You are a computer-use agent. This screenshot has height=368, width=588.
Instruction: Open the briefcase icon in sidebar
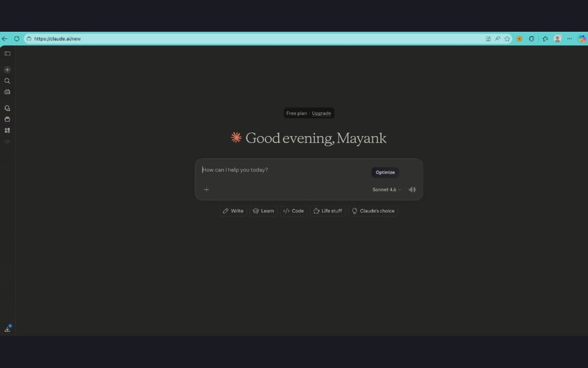pyautogui.click(x=7, y=92)
